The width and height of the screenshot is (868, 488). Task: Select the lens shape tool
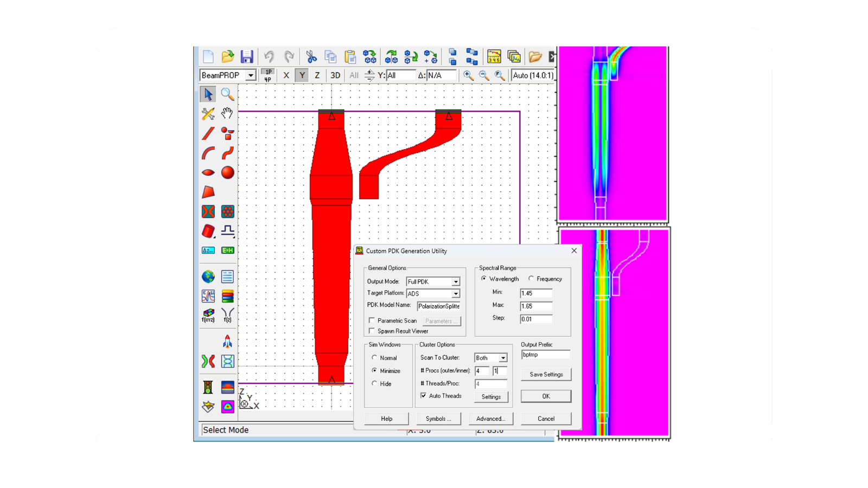208,172
